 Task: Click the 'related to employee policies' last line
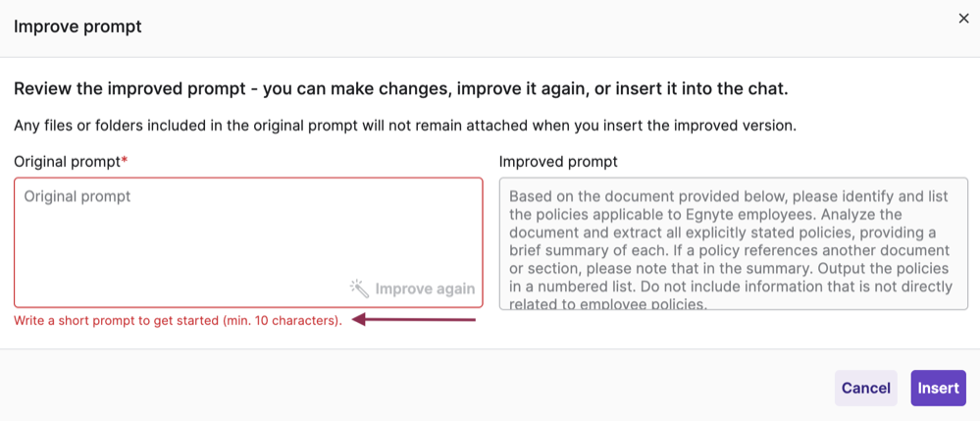pyautogui.click(x=608, y=304)
